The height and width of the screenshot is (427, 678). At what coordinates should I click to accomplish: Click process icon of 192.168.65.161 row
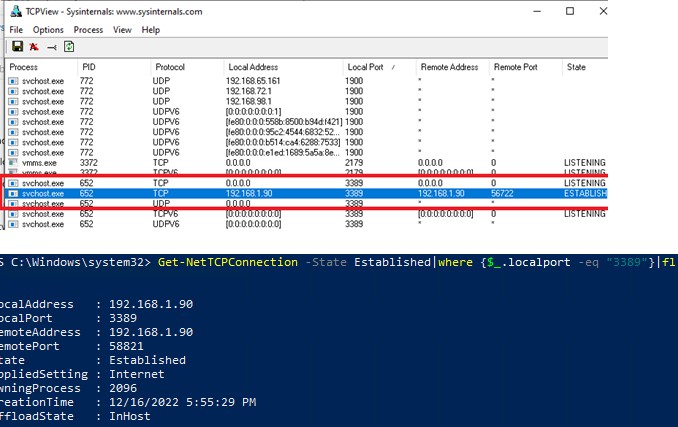coord(13,79)
